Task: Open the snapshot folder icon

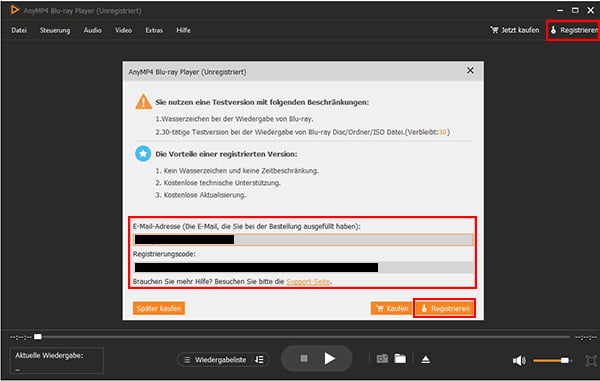Action: [x=400, y=358]
